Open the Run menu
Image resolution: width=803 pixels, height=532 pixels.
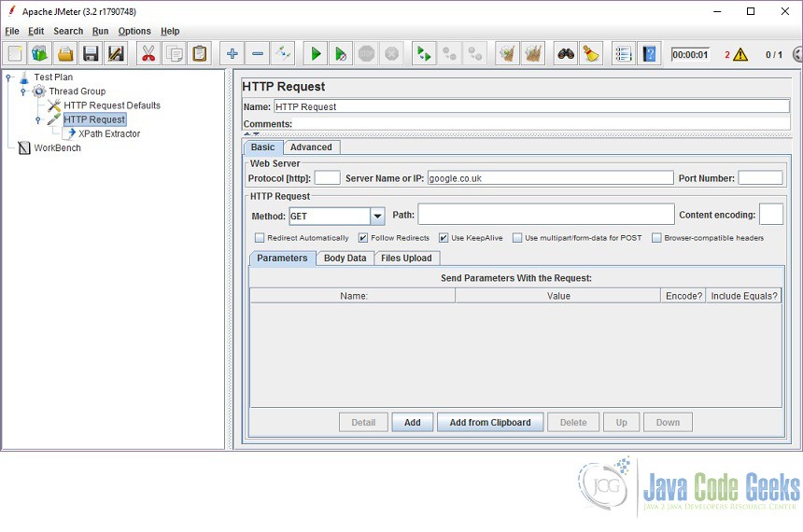(101, 31)
